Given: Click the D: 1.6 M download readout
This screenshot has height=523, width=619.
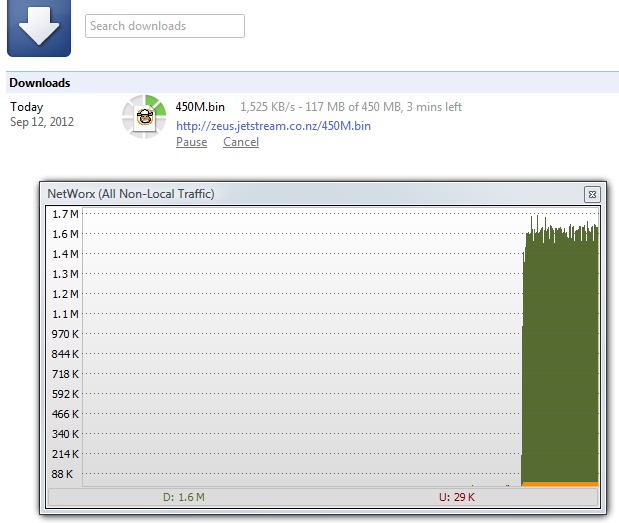Looking at the screenshot, I should (184, 497).
